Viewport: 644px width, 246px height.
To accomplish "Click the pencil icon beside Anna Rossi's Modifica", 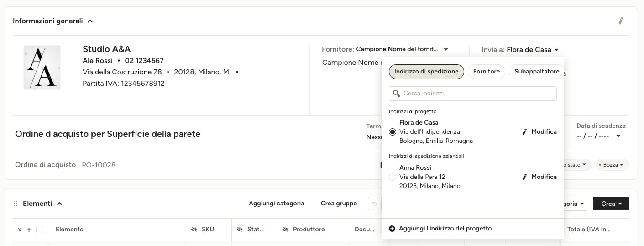I will click(524, 177).
